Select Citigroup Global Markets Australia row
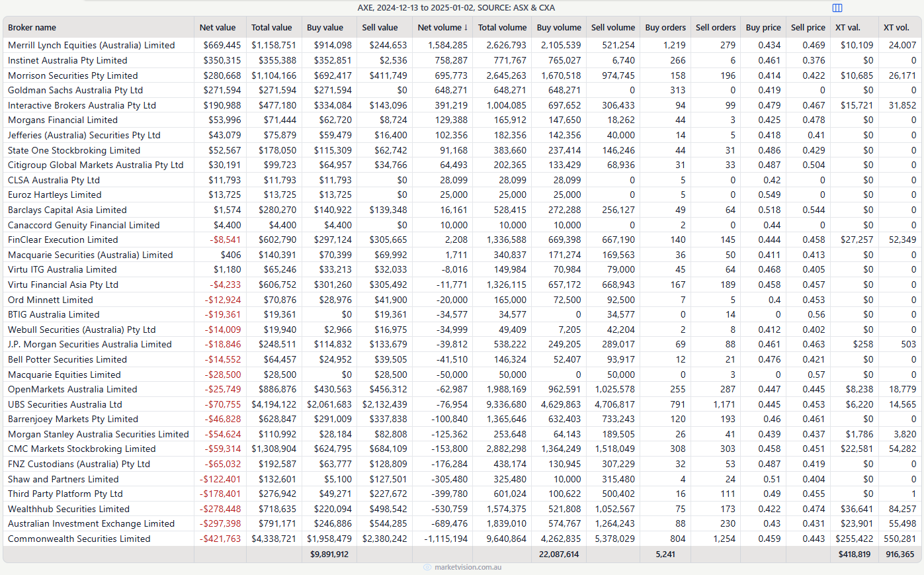This screenshot has height=575, width=924. click(462, 165)
